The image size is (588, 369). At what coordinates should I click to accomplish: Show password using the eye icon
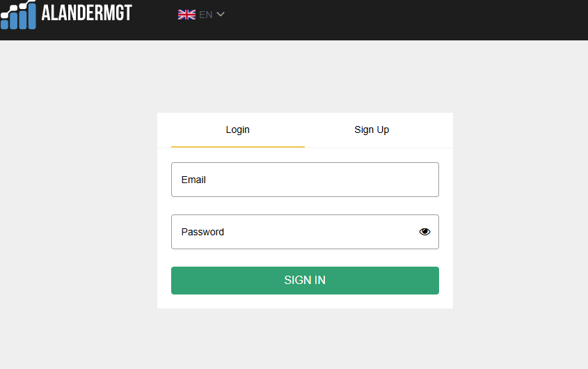[424, 232]
